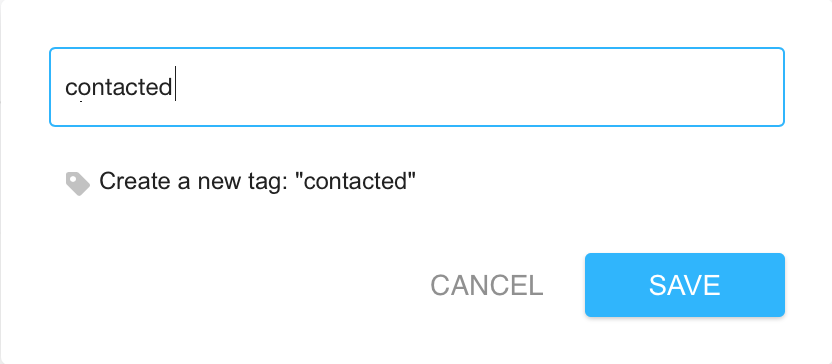Place cursor in empty area of tag input
Viewport: 832px width, 364px height.
click(478, 87)
